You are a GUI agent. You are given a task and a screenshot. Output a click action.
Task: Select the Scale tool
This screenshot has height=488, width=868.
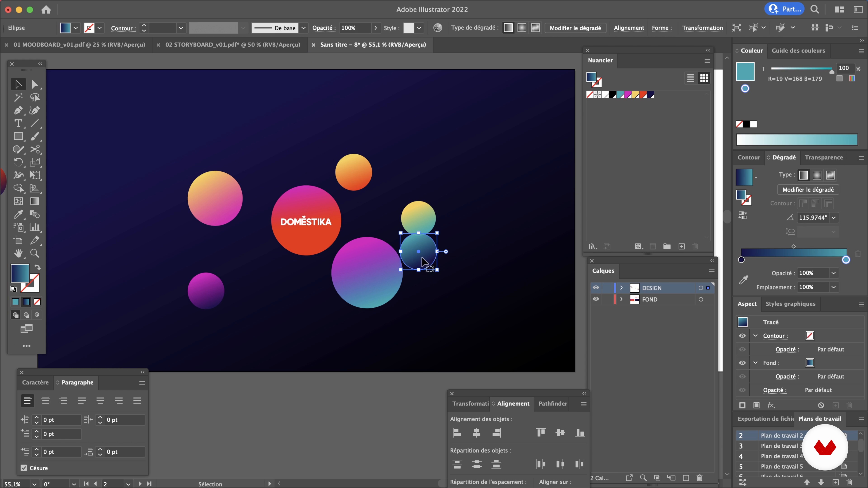(35, 162)
